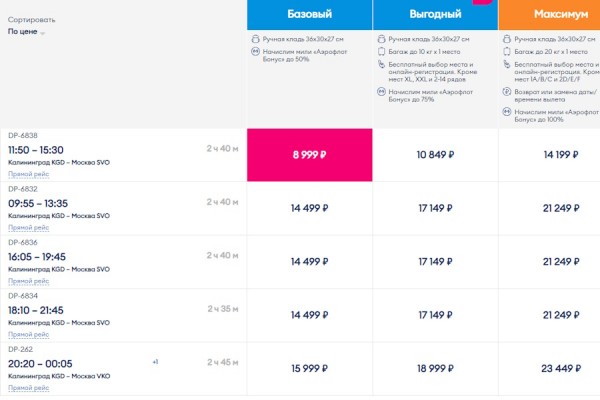
Task: Open 'Прямой рейс' link for flight DP-262
Action: point(29,388)
